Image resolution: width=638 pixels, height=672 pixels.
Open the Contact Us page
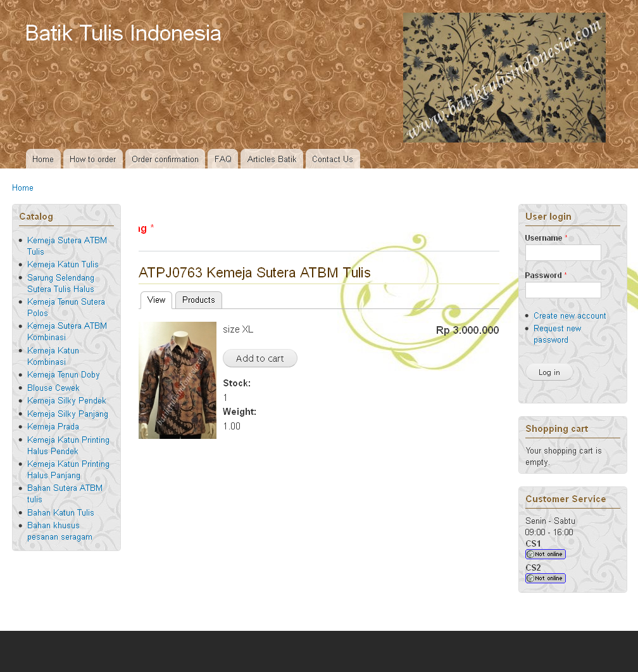tap(332, 159)
